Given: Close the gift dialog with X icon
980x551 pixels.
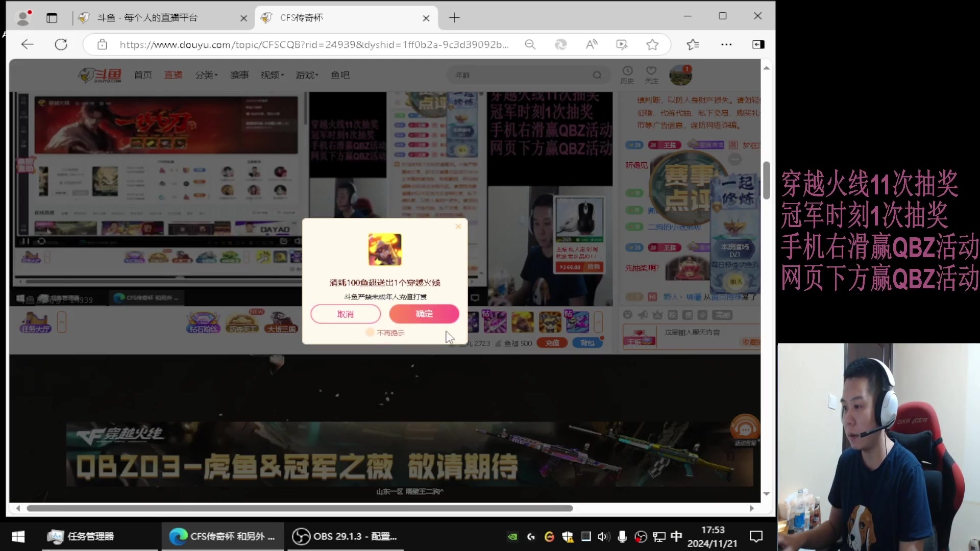Looking at the screenshot, I should click(458, 227).
